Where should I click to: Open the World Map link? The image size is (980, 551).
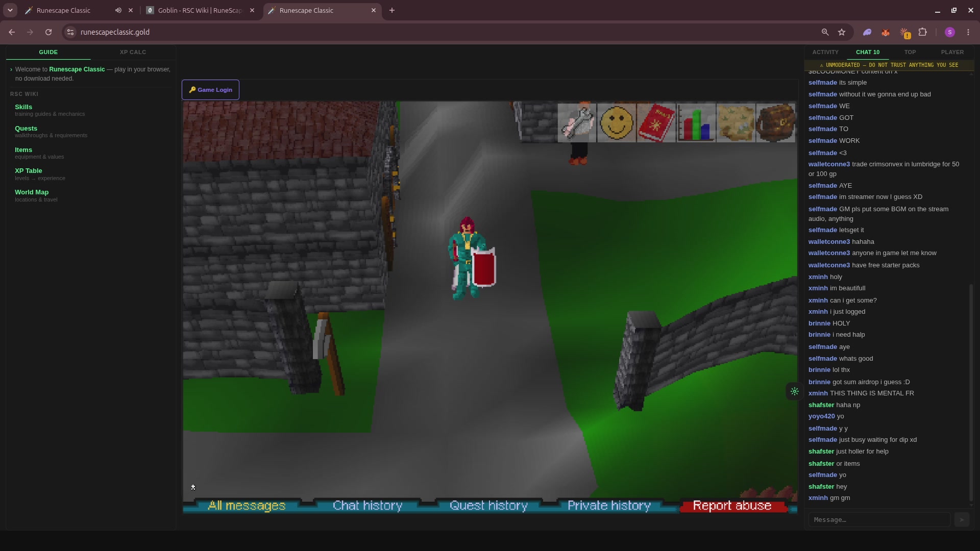pyautogui.click(x=32, y=192)
